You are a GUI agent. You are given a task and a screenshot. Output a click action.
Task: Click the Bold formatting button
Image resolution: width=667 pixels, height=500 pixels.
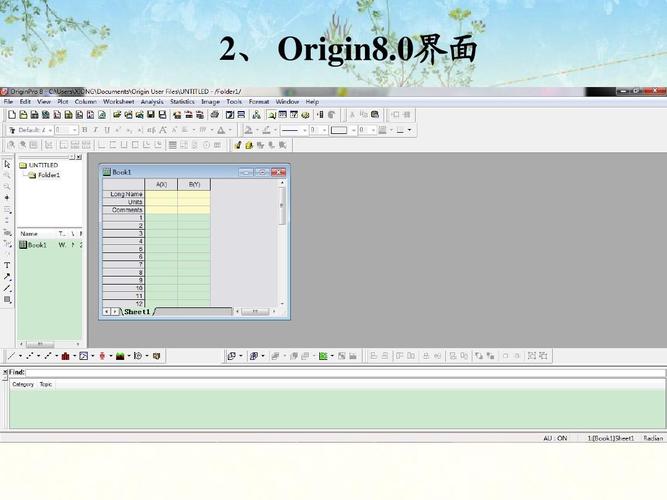click(x=85, y=130)
